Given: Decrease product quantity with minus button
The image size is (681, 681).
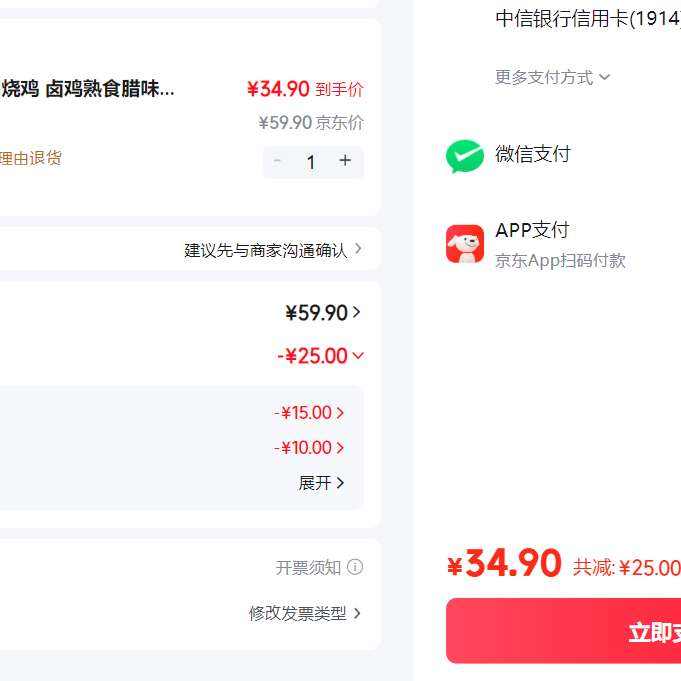Looking at the screenshot, I should click(x=278, y=161).
